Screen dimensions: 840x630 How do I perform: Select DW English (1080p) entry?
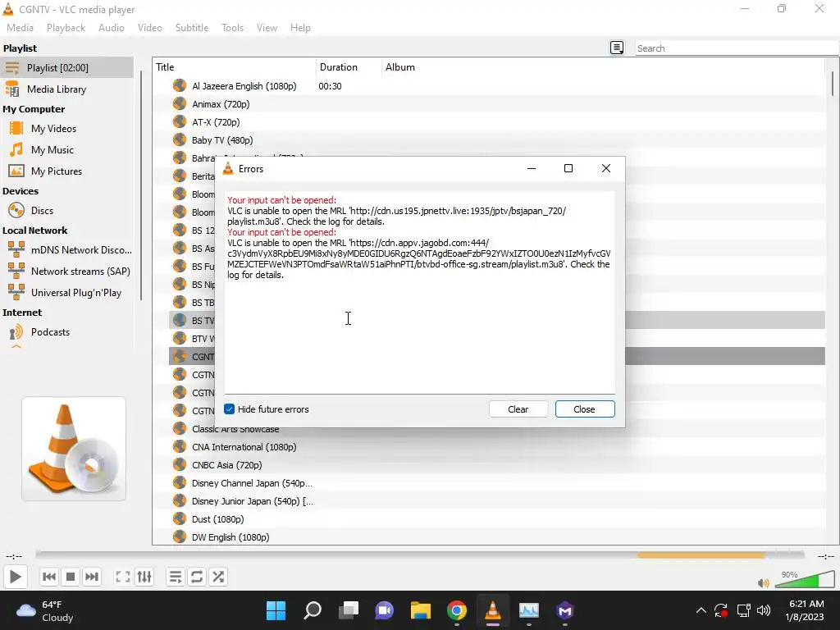coord(496,537)
